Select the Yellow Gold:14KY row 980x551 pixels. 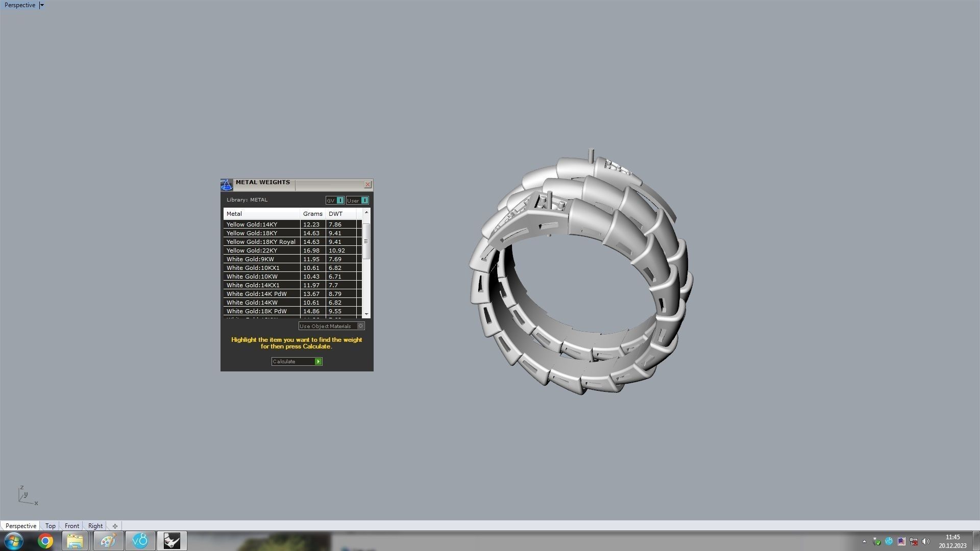point(292,224)
